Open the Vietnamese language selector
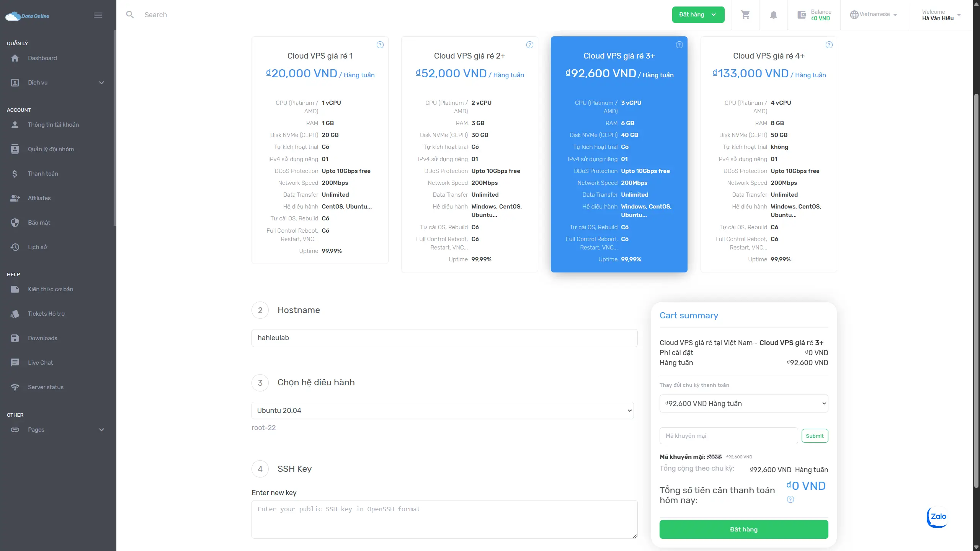The height and width of the screenshot is (551, 980). click(874, 15)
